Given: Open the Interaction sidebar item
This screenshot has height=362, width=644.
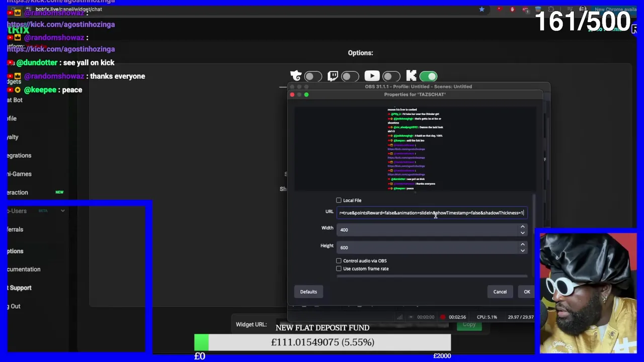Looking at the screenshot, I should pos(18,192).
